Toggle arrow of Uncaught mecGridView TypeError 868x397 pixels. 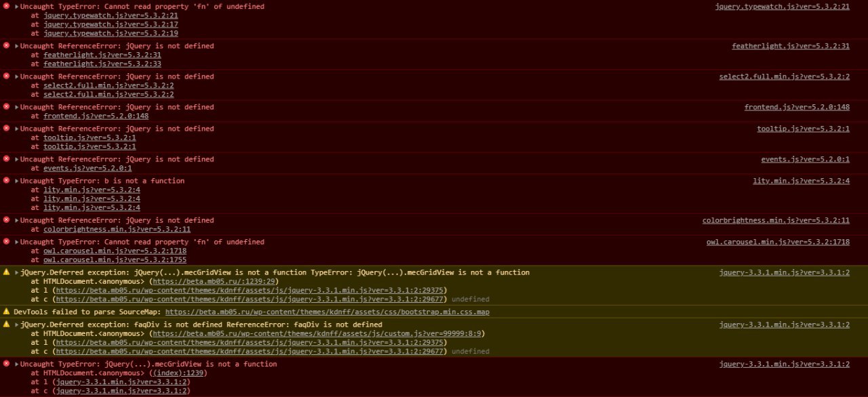tap(17, 364)
